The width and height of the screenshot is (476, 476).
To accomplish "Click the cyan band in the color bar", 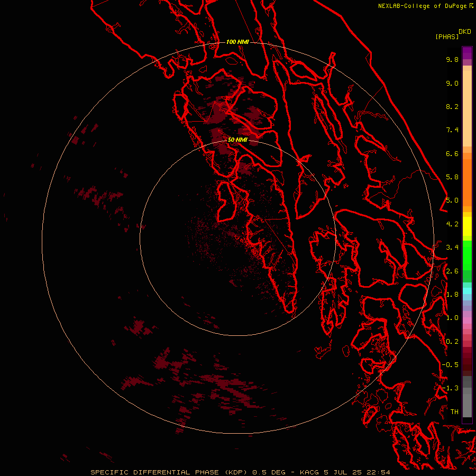I will (467, 291).
